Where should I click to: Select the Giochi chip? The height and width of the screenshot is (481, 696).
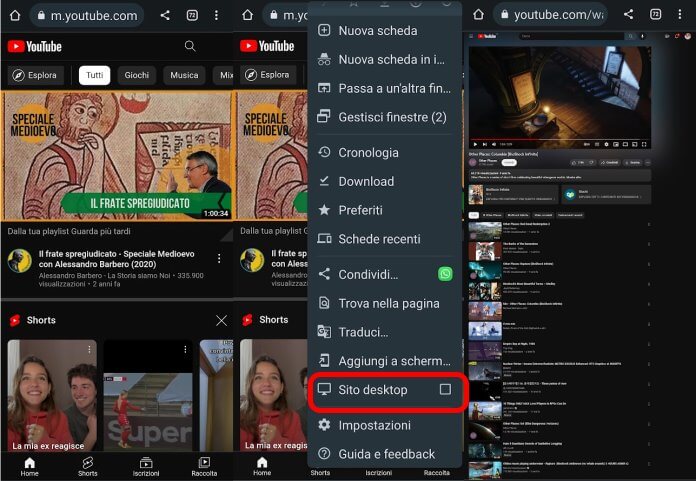pos(137,75)
